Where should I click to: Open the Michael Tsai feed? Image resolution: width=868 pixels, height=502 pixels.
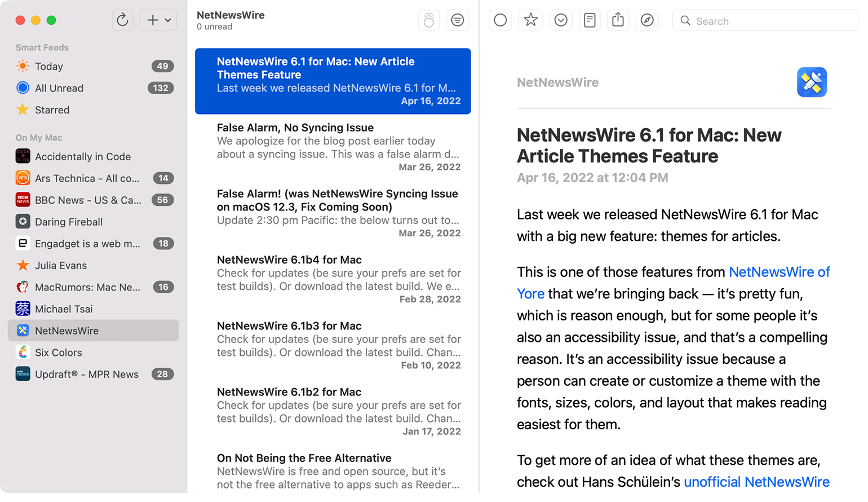[93, 309]
